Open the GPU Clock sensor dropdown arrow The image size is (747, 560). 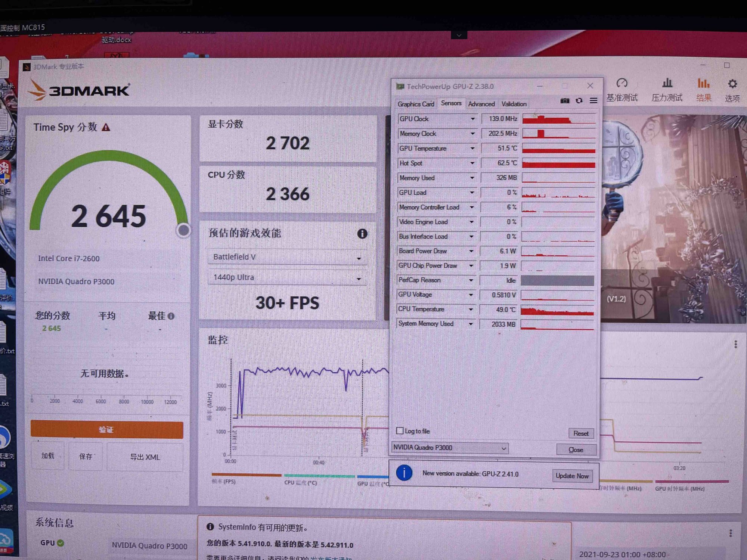pyautogui.click(x=472, y=119)
